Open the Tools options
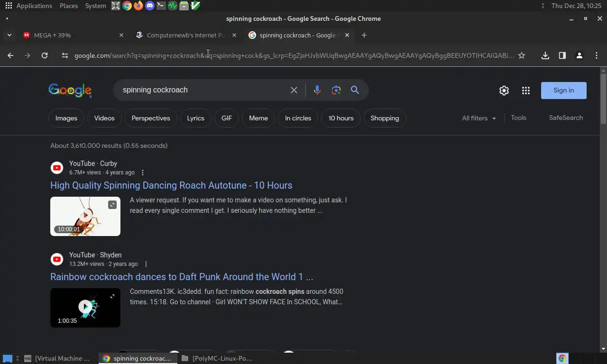The width and height of the screenshot is (607, 364). [518, 118]
